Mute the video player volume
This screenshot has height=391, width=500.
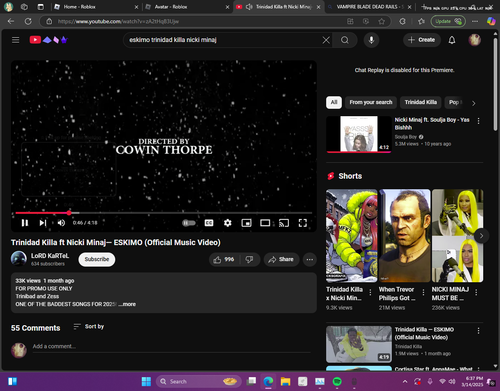61,223
